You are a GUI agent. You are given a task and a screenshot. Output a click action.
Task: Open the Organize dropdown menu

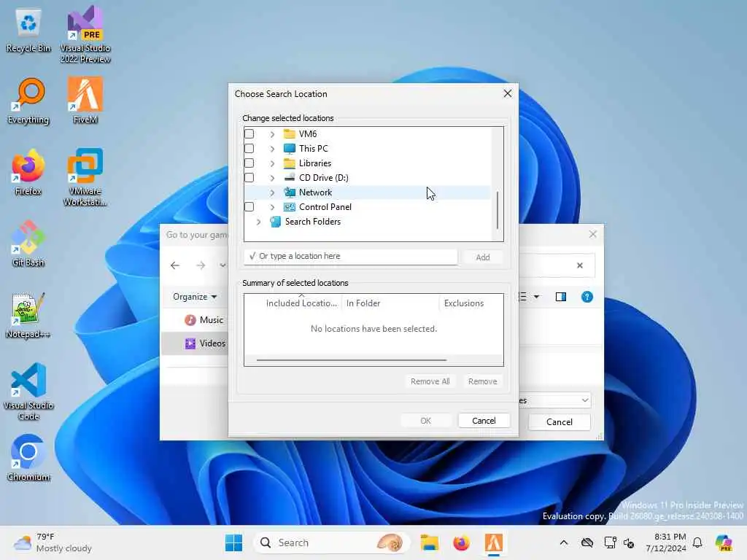click(194, 297)
